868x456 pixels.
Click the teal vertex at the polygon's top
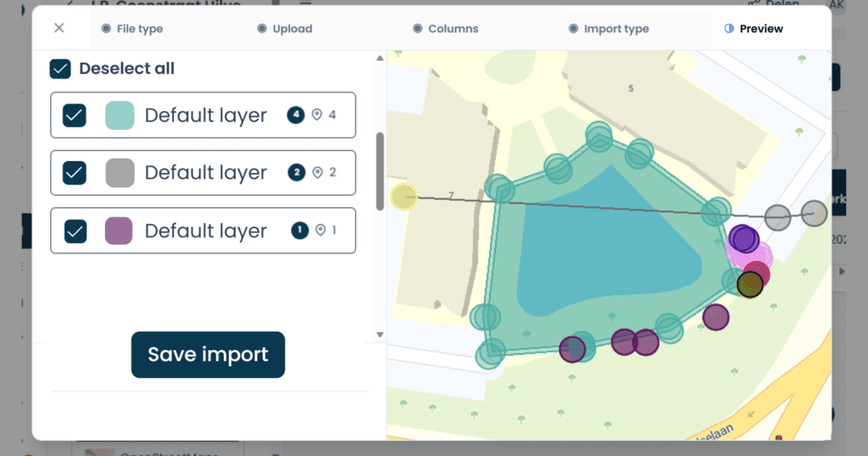pyautogui.click(x=599, y=136)
